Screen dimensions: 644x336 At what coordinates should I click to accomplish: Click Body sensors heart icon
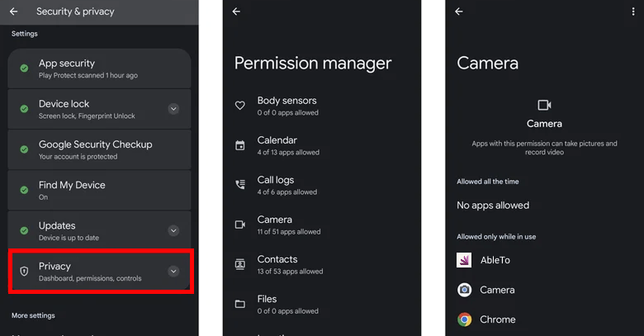pyautogui.click(x=240, y=106)
